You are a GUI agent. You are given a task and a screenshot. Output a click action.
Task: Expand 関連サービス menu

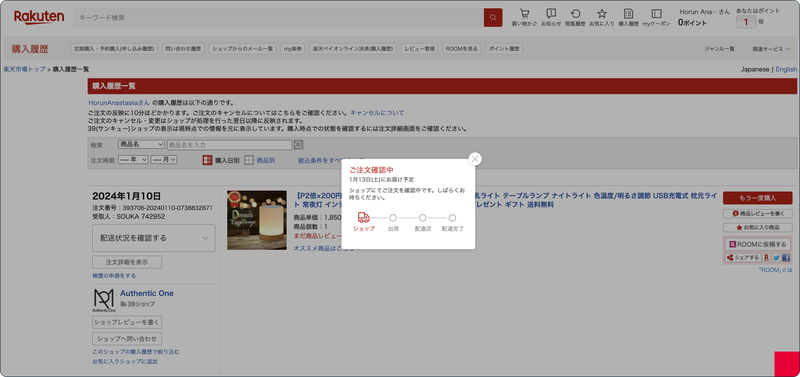771,49
